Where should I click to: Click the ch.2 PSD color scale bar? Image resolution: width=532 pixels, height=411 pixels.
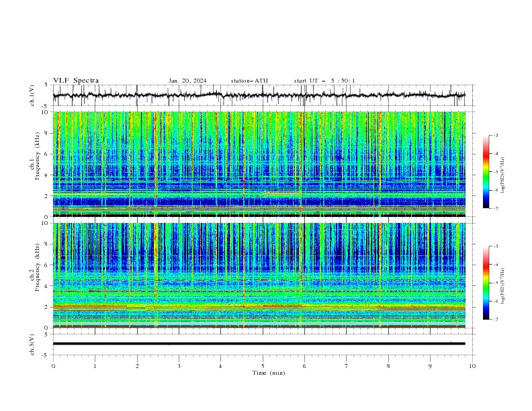point(486,283)
